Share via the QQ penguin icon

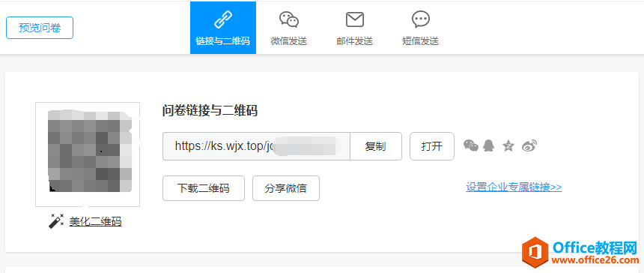[488, 145]
